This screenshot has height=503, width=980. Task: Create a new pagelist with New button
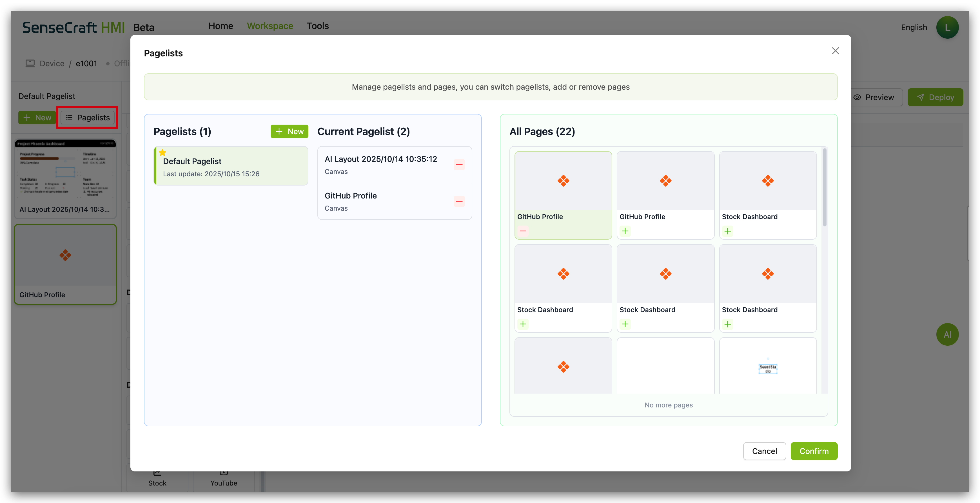click(x=289, y=131)
